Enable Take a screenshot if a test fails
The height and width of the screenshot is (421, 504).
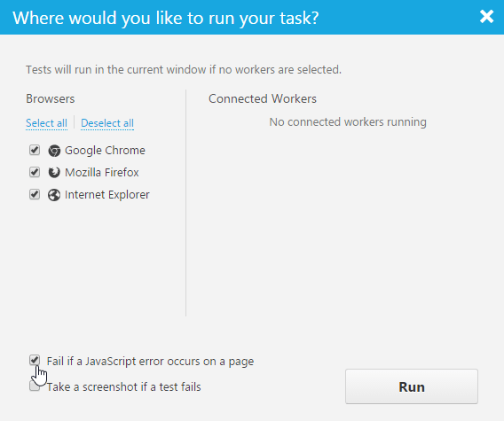tap(35, 386)
